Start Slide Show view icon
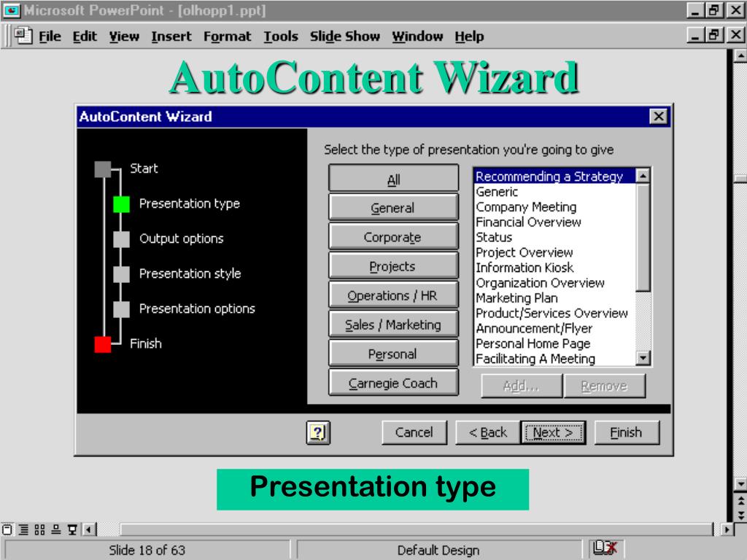The height and width of the screenshot is (560, 747). (72, 529)
